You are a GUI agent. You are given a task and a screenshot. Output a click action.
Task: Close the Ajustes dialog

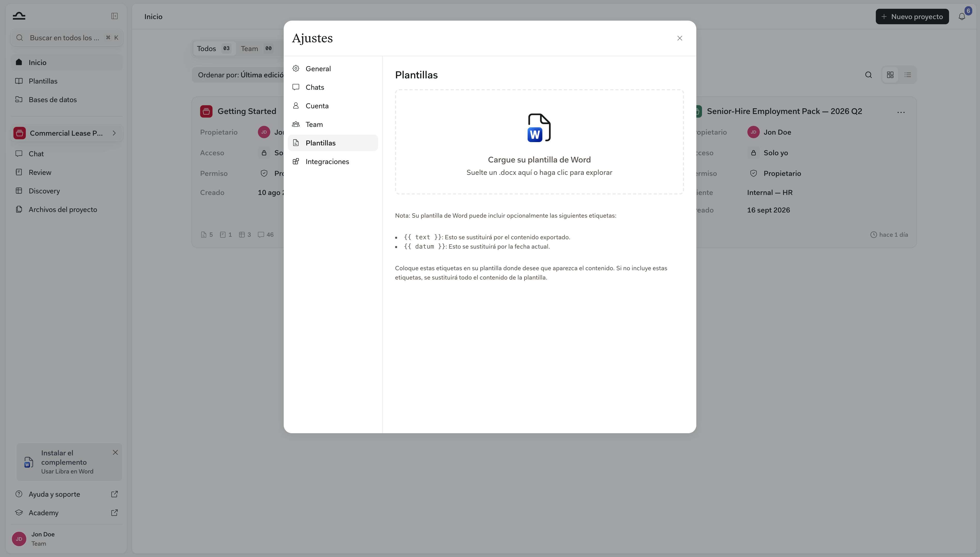(x=680, y=38)
